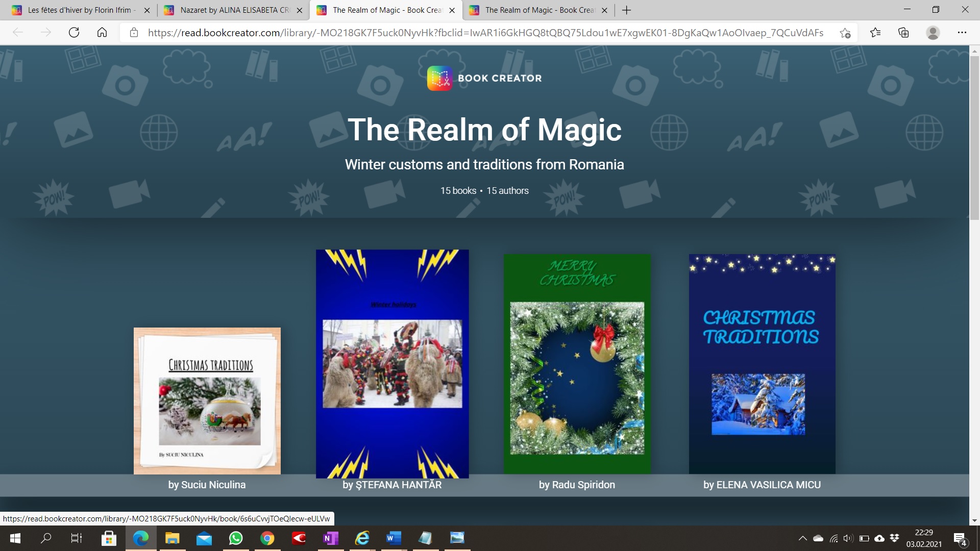This screenshot has width=980, height=551.
Task: Switch to Les fêtes d'hiver tab
Action: click(x=77, y=10)
